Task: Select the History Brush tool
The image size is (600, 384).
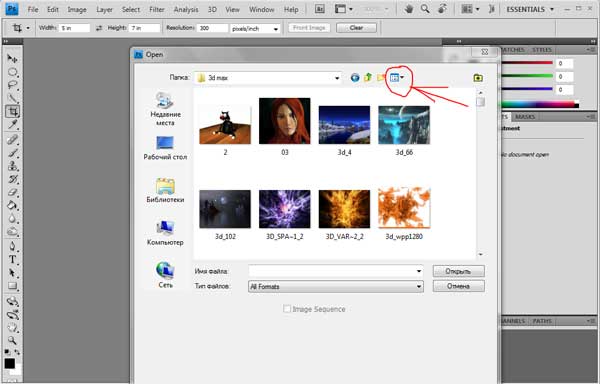Action: point(12,179)
